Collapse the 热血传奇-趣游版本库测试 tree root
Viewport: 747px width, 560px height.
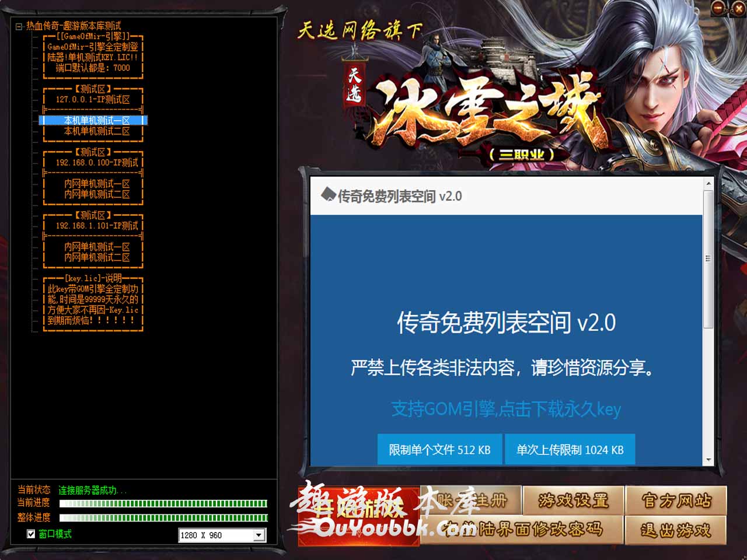[x=19, y=26]
